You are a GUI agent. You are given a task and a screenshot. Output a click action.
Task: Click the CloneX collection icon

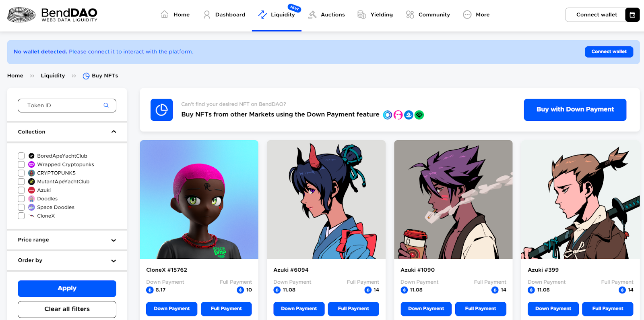click(31, 216)
